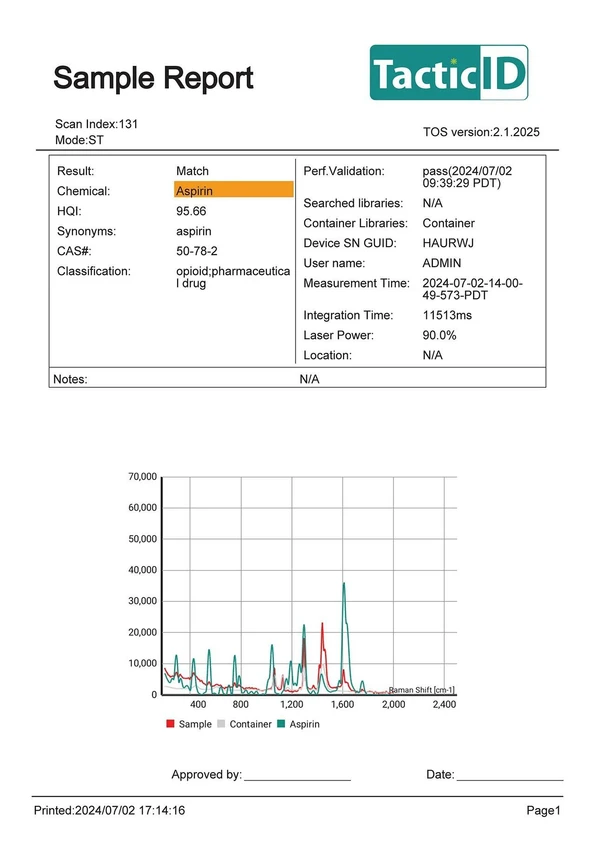
Task: Click the Integration Time value 11513ms
Action: [x=447, y=315]
